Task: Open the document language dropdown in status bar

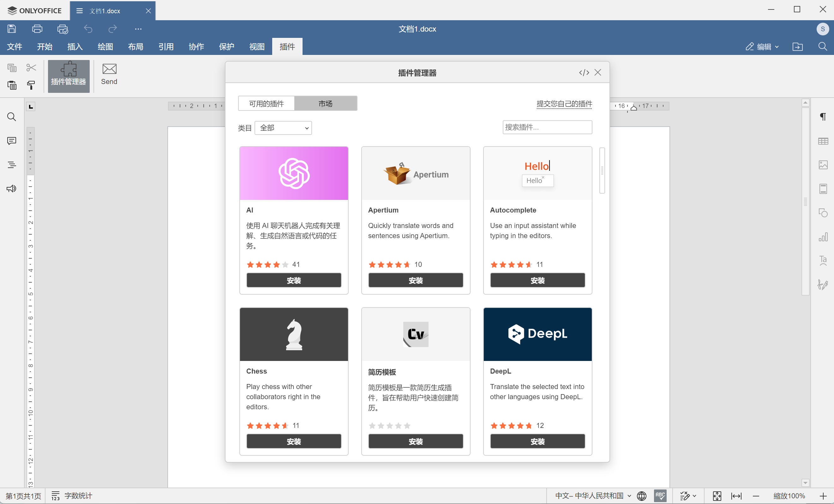Action: coord(593,496)
